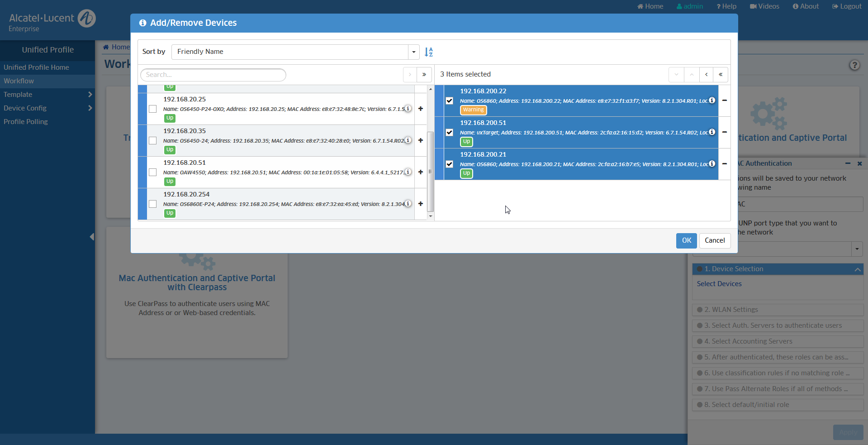Open Profile Polling in the sidebar
868x445 pixels.
(x=26, y=122)
